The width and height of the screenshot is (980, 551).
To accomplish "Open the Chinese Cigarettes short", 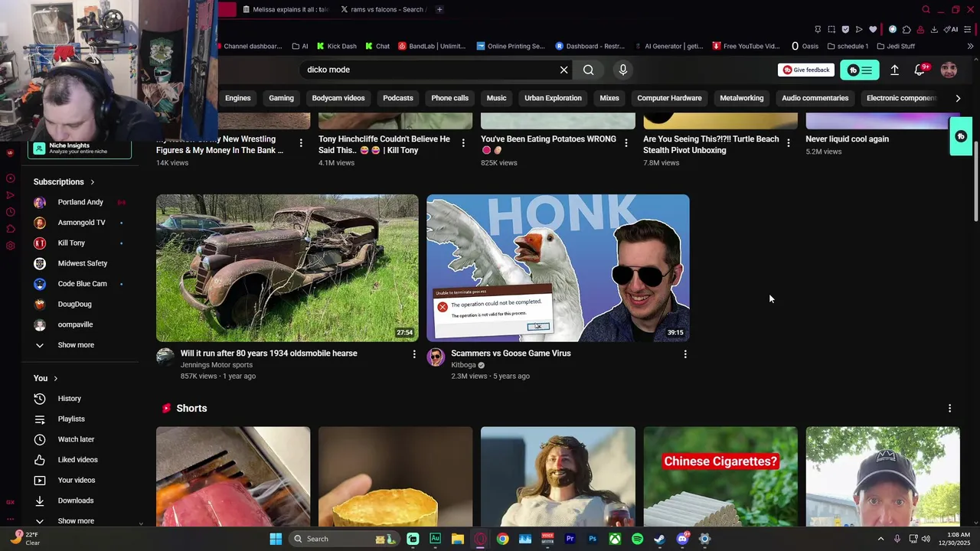I will click(x=720, y=477).
